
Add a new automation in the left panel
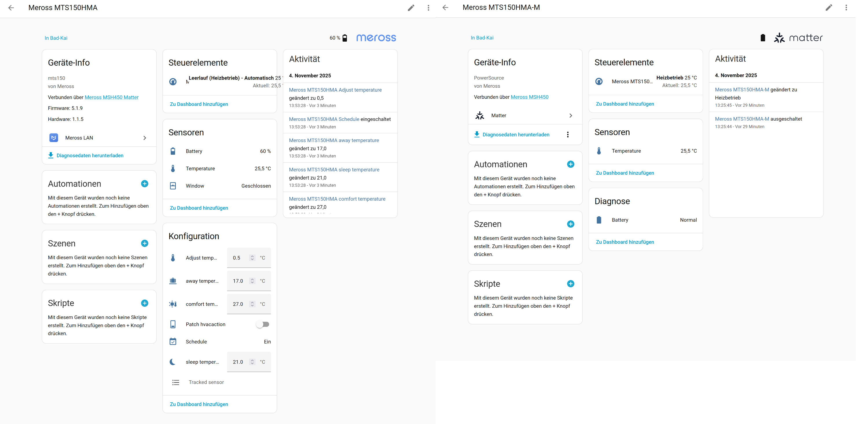point(145,184)
